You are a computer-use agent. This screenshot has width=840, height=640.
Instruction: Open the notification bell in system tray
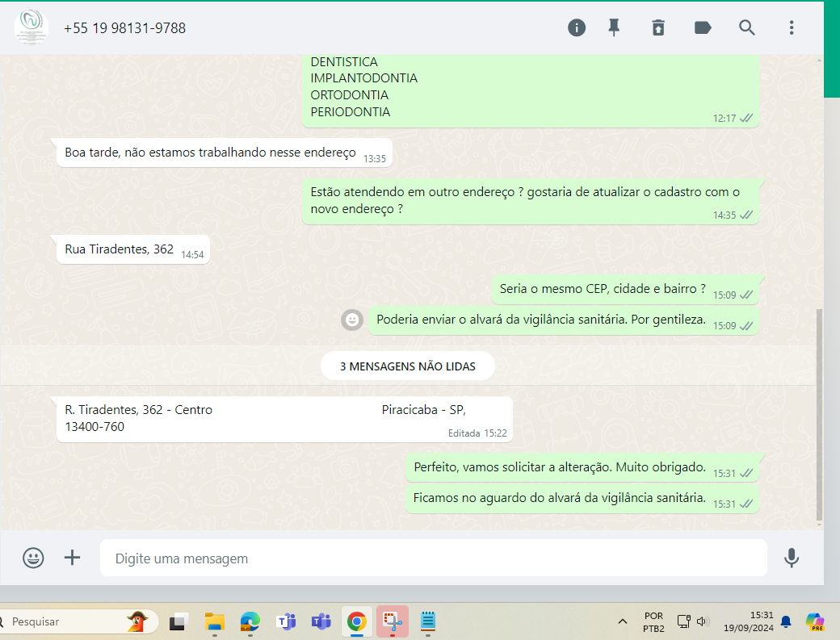click(x=786, y=621)
